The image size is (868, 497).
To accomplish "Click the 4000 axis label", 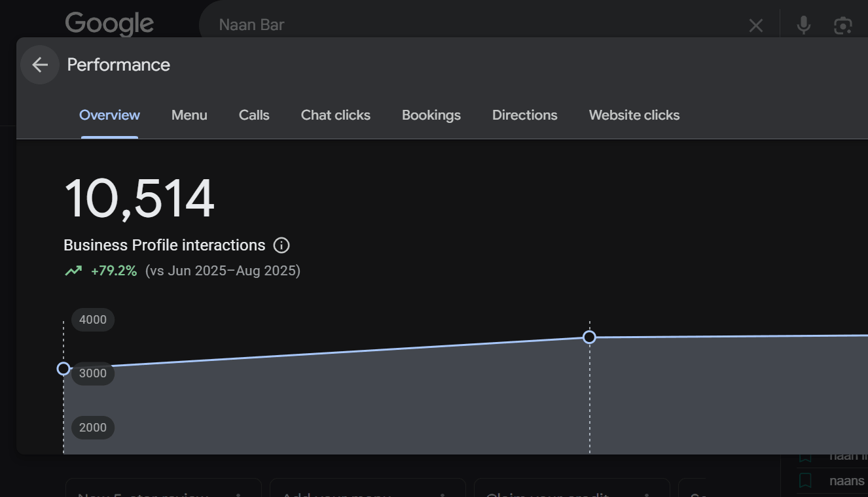I will 93,320.
